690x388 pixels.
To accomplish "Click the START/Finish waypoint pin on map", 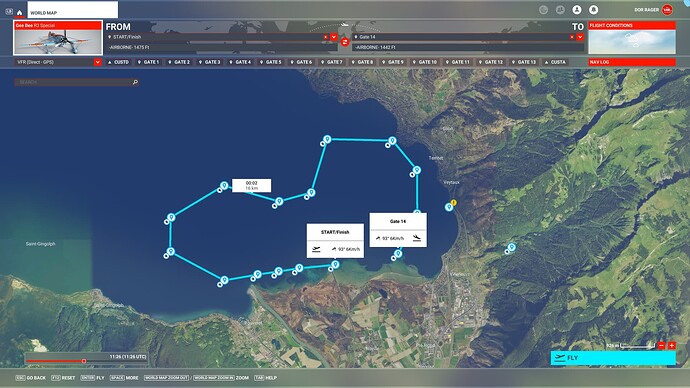I will (x=335, y=264).
